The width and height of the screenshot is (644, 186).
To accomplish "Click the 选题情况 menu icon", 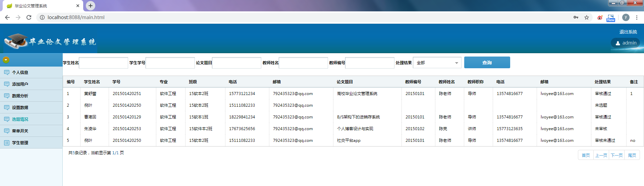I will [6, 119].
